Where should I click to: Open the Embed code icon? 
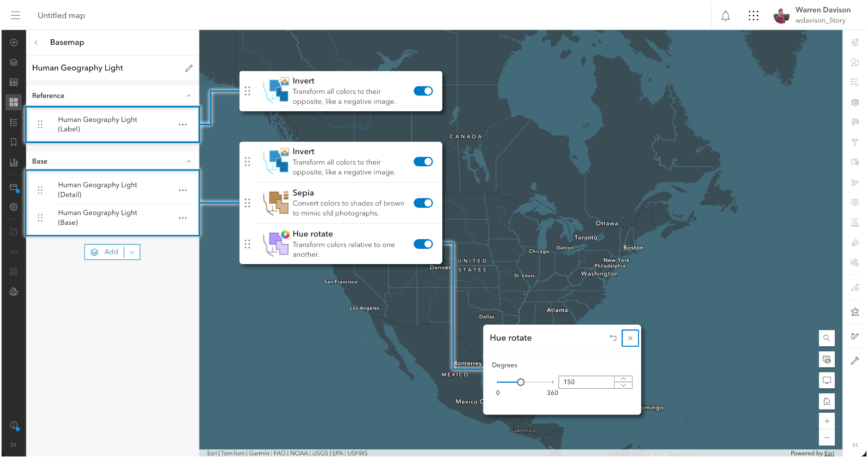(x=14, y=252)
